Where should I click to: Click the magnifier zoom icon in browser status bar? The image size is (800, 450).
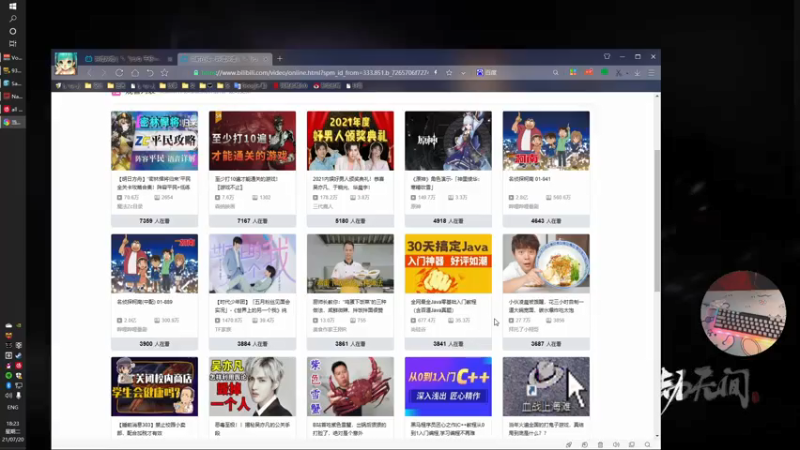coord(647,445)
